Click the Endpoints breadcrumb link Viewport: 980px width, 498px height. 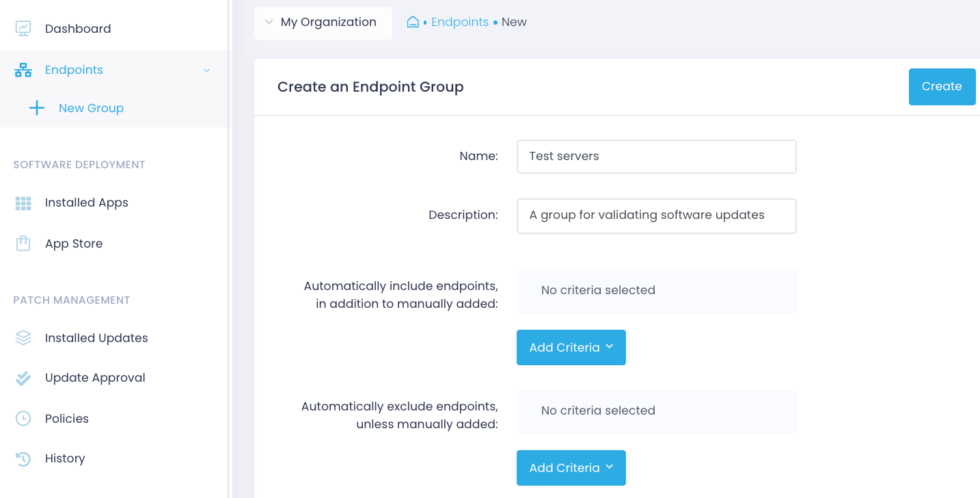point(460,22)
